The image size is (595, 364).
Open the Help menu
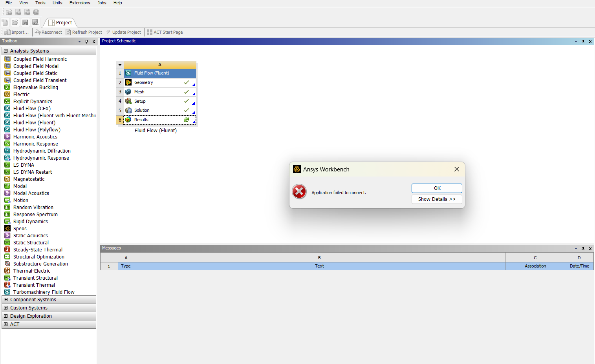(118, 3)
